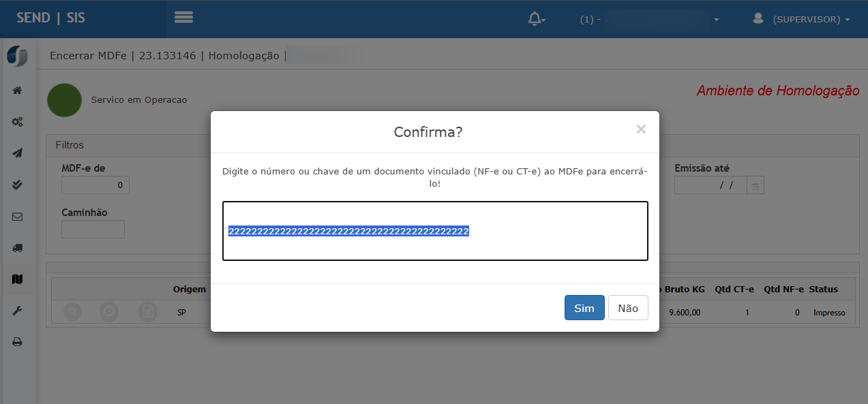Click the paper plane sidebar icon
Viewport: 868px width, 404px height.
coord(18,153)
